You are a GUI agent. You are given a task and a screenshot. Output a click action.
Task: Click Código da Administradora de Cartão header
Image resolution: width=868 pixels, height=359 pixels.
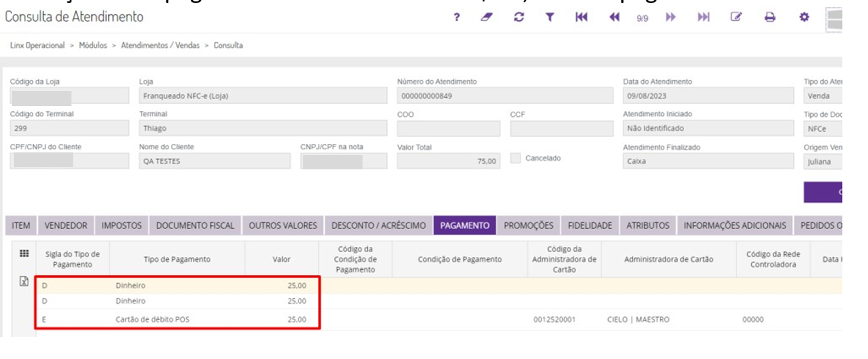[564, 259]
